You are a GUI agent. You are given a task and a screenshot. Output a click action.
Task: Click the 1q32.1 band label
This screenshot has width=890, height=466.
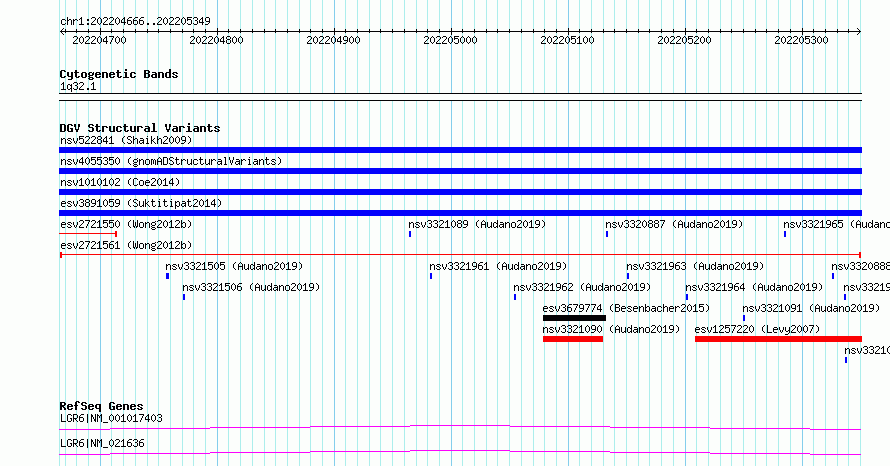click(x=78, y=87)
